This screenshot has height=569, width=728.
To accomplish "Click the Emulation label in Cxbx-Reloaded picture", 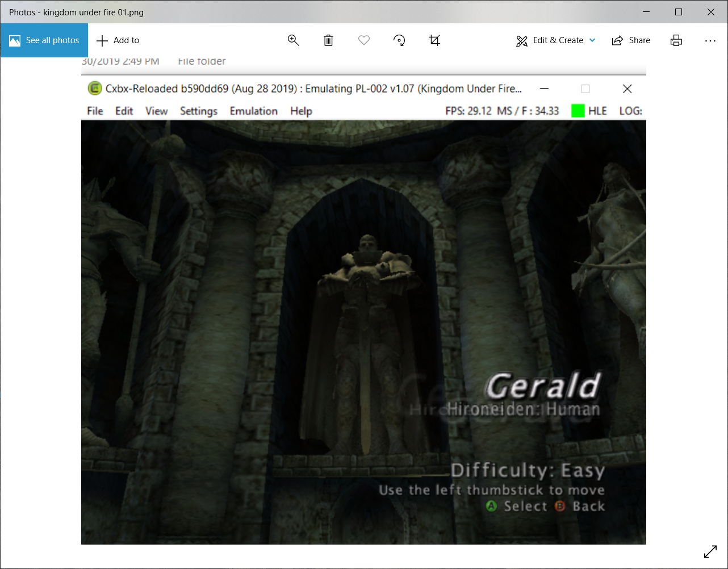I will 253,111.
